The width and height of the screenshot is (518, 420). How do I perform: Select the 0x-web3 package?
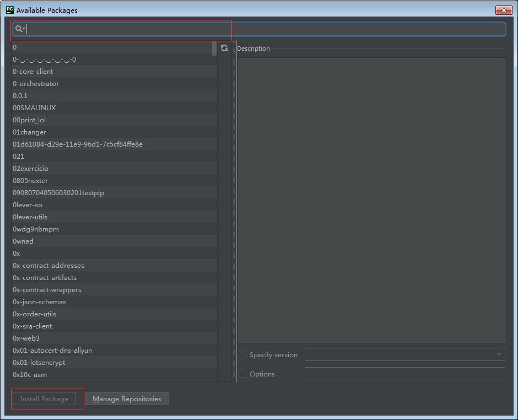(114, 338)
